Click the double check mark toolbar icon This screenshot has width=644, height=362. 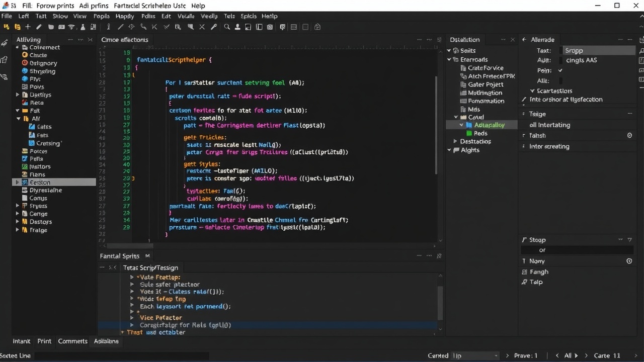(x=167, y=27)
